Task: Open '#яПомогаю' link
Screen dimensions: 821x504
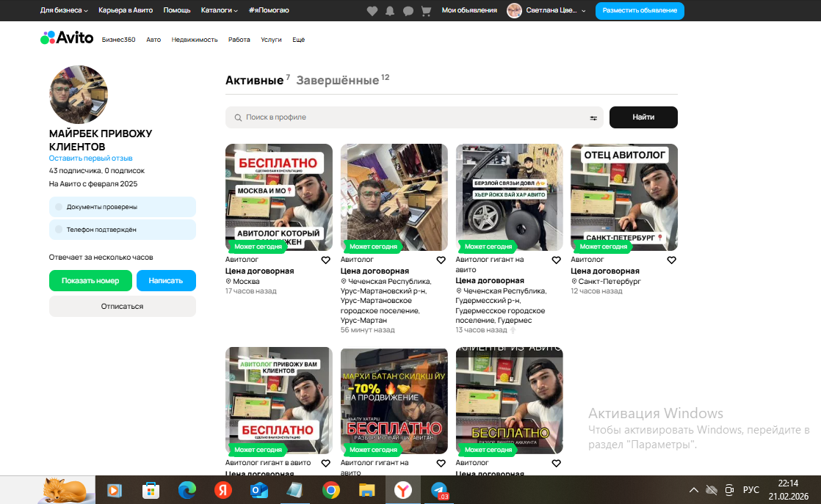Action: point(269,10)
